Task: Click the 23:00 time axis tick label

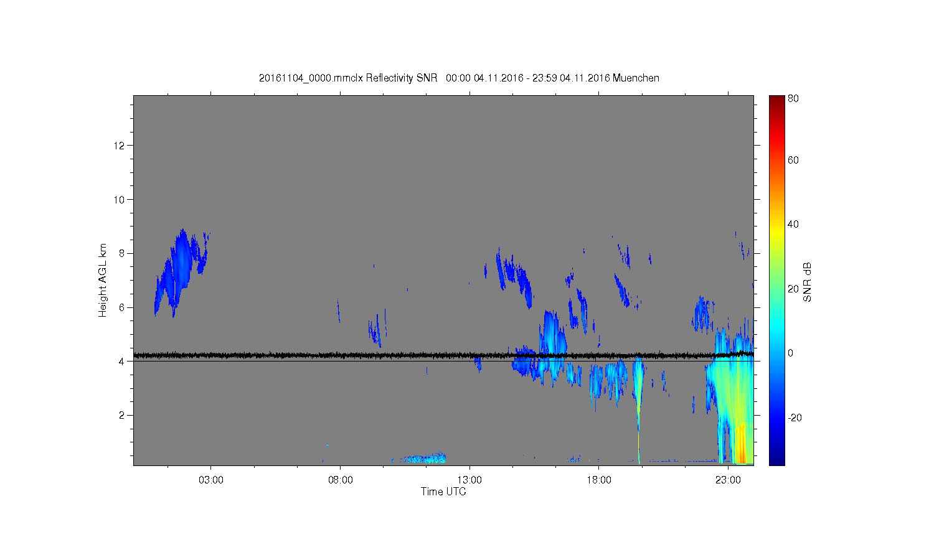Action: [x=728, y=480]
